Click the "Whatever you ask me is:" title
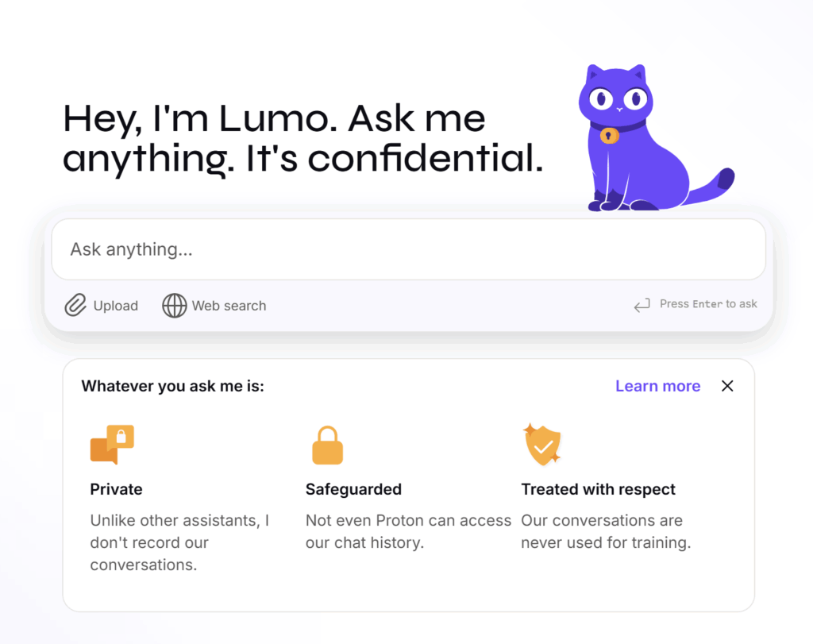Viewport: 813px width, 644px height. tap(173, 387)
